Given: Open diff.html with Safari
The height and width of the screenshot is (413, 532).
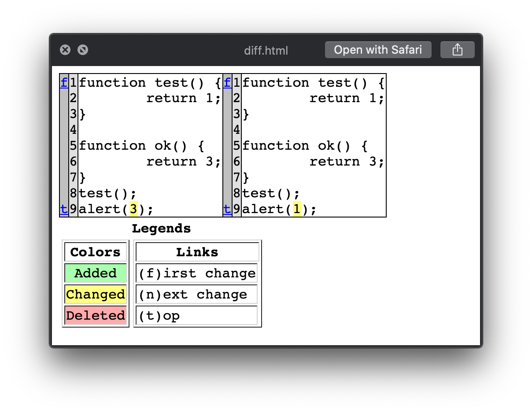Looking at the screenshot, I should click(x=378, y=50).
